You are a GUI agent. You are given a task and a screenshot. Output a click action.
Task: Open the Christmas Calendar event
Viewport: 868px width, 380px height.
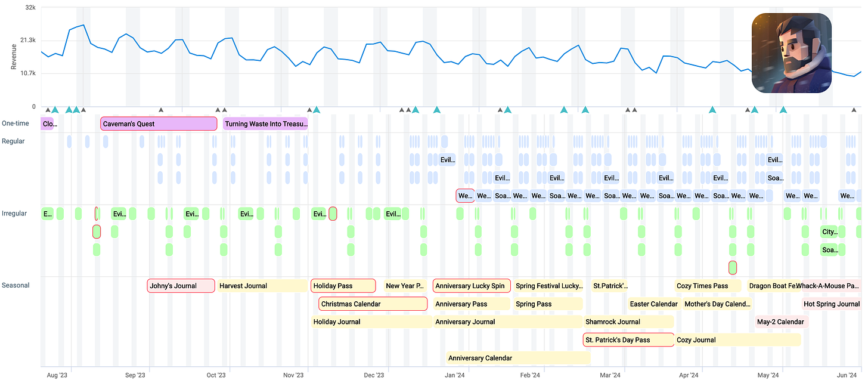tap(373, 304)
